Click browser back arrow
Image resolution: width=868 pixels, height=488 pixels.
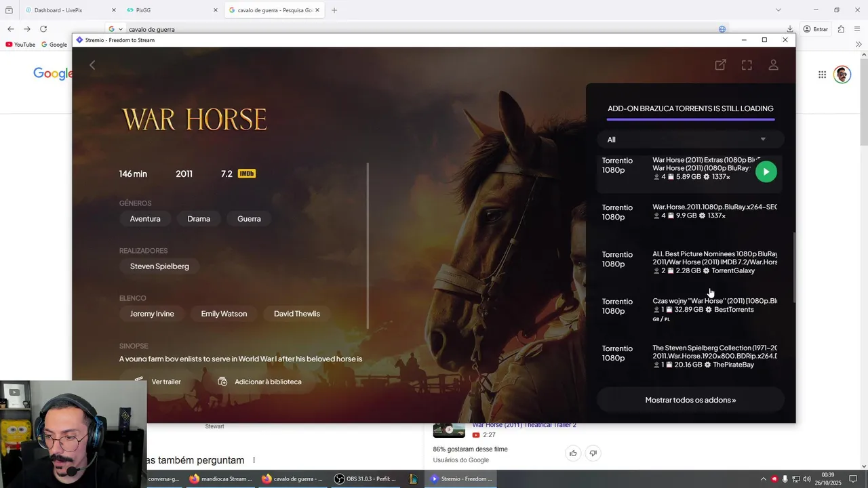[10, 29]
